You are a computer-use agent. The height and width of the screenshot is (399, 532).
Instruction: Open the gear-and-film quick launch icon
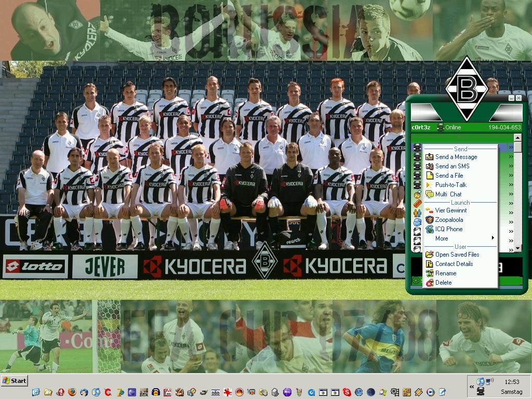click(x=395, y=393)
